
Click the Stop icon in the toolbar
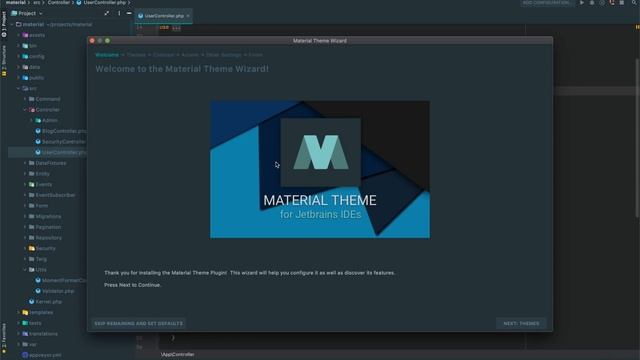tap(622, 3)
